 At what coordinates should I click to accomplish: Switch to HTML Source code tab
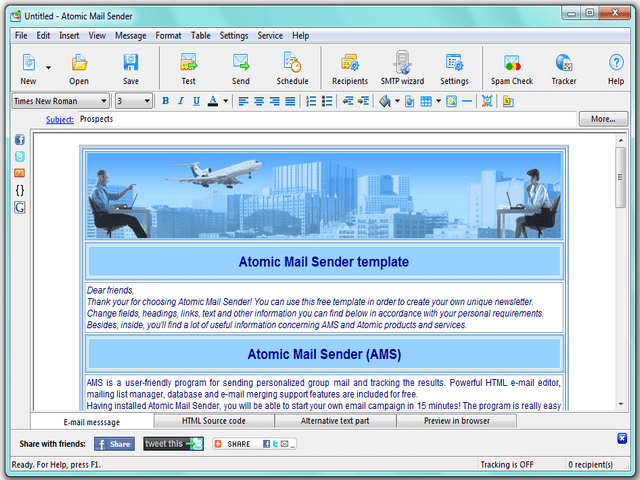click(x=213, y=421)
